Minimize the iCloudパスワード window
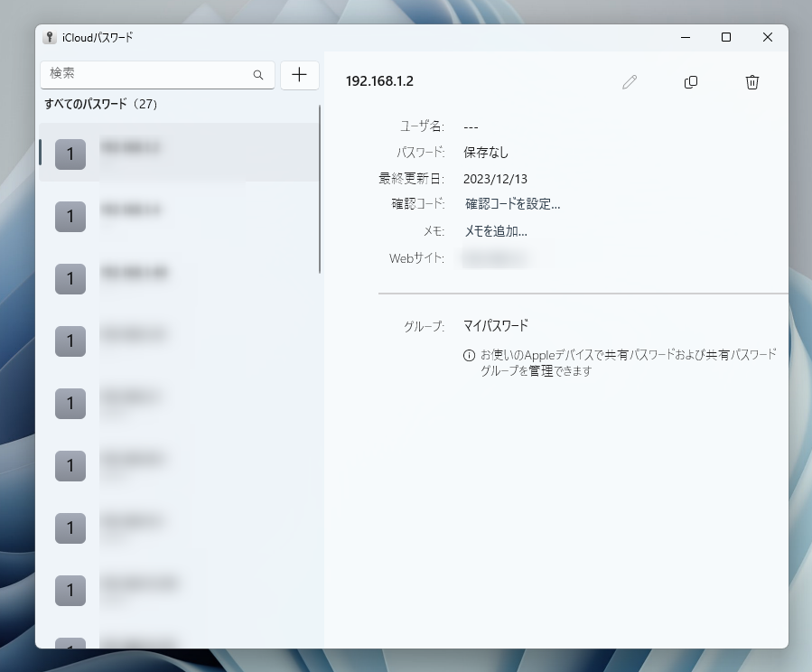Image resolution: width=812 pixels, height=672 pixels. click(x=686, y=37)
